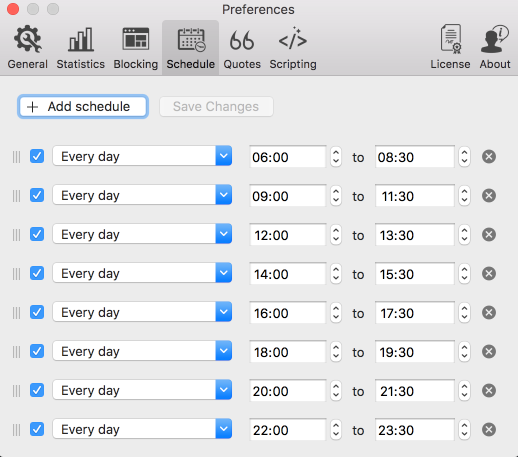Click drag handle of 22:00 schedule row

tap(16, 430)
